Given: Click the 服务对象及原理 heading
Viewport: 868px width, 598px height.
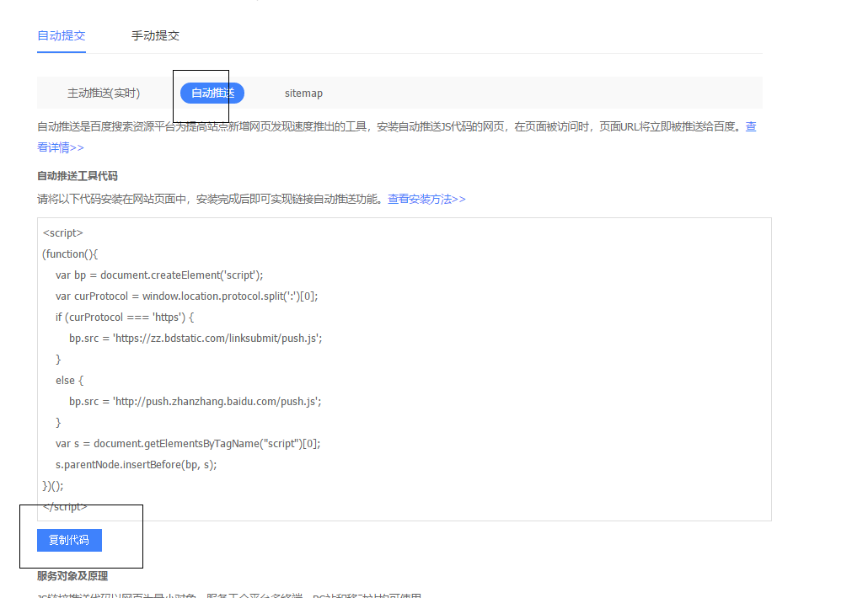Looking at the screenshot, I should [72, 576].
